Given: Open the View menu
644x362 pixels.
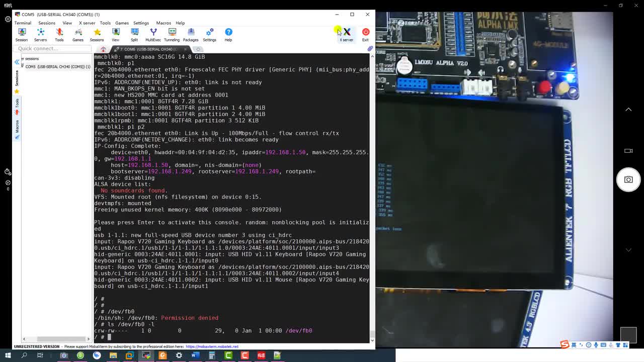Looking at the screenshot, I should (67, 23).
